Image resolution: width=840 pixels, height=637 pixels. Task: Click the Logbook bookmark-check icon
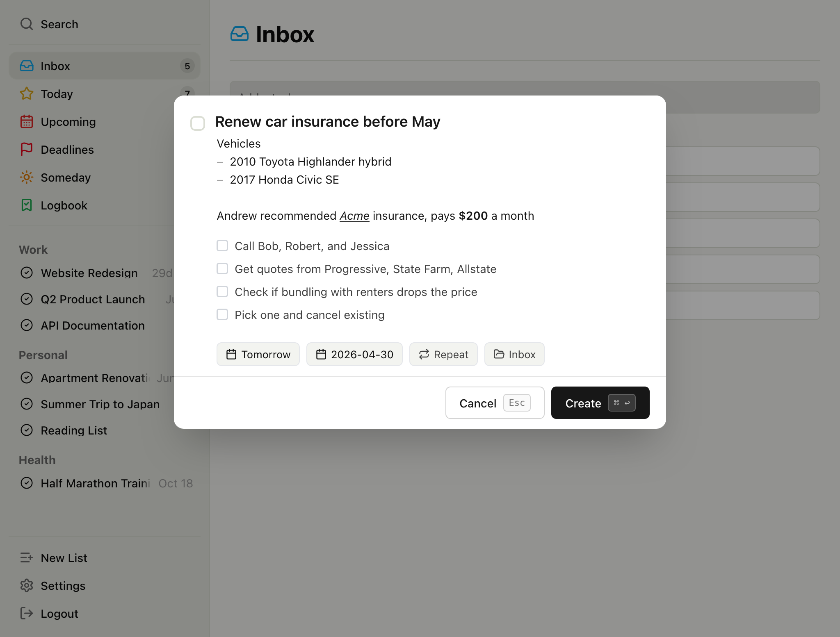pyautogui.click(x=27, y=205)
